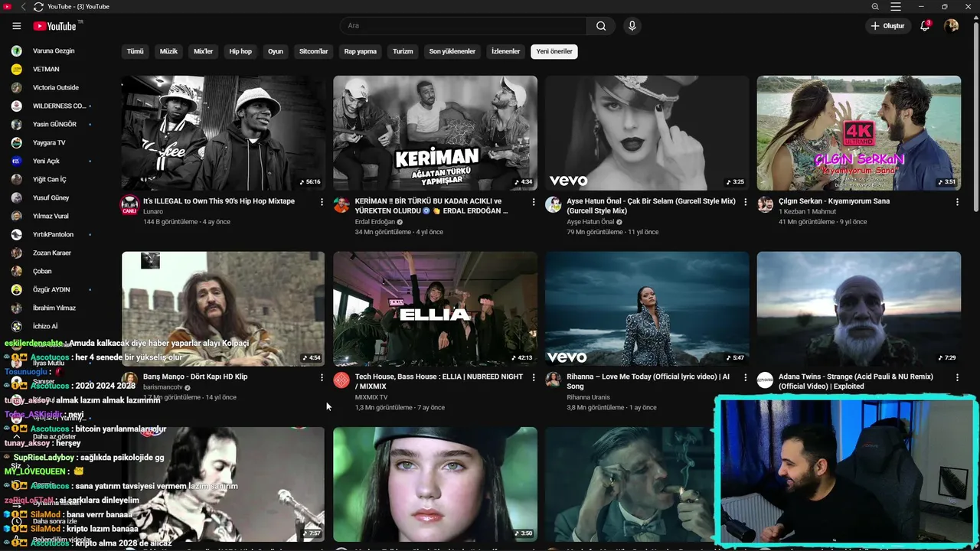The width and height of the screenshot is (980, 551).
Task: Open Rihanna – Love Me Today video title
Action: [x=648, y=381]
